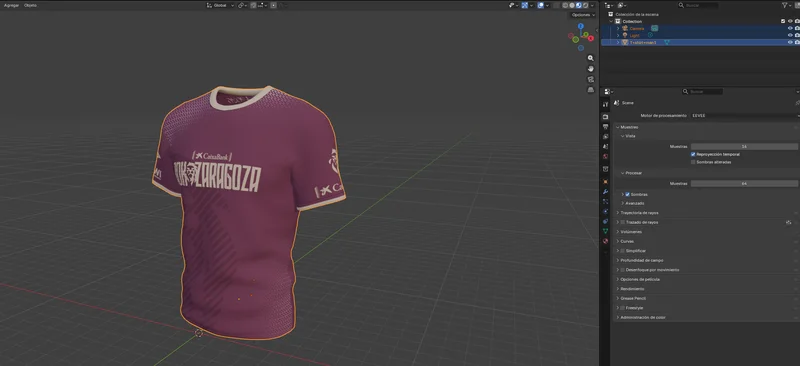Screen dimensions: 800x366
Task: Open the Tool properties tab icon
Action: [605, 104]
